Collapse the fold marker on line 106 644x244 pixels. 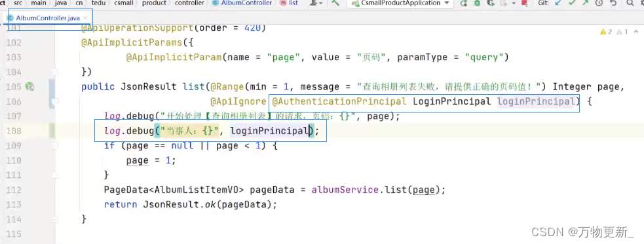(x=54, y=101)
